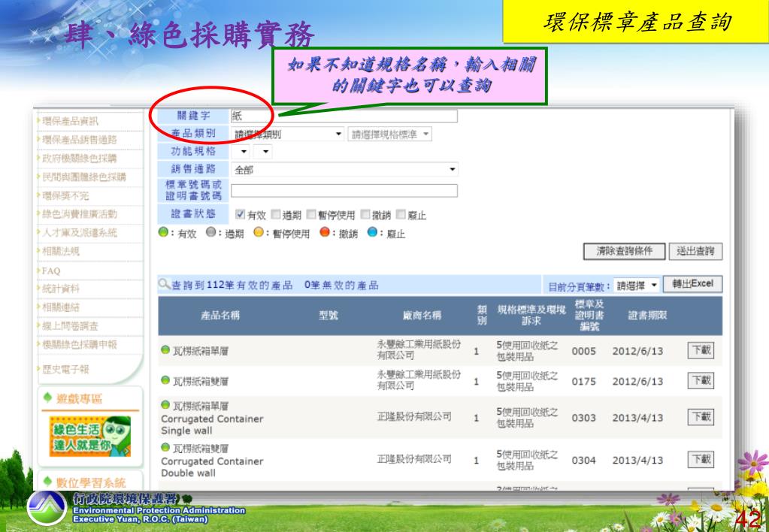Click the 證書期限 column header
The width and height of the screenshot is (769, 532).
point(647,316)
